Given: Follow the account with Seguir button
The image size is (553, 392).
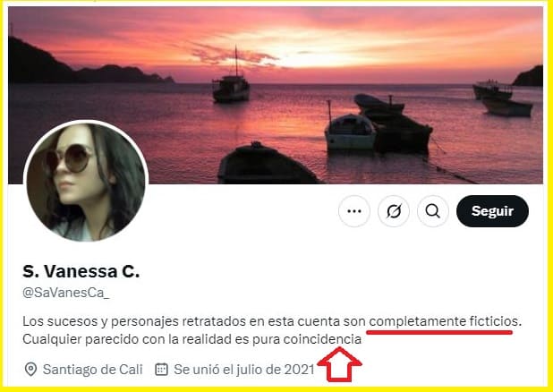Looking at the screenshot, I should (x=492, y=211).
